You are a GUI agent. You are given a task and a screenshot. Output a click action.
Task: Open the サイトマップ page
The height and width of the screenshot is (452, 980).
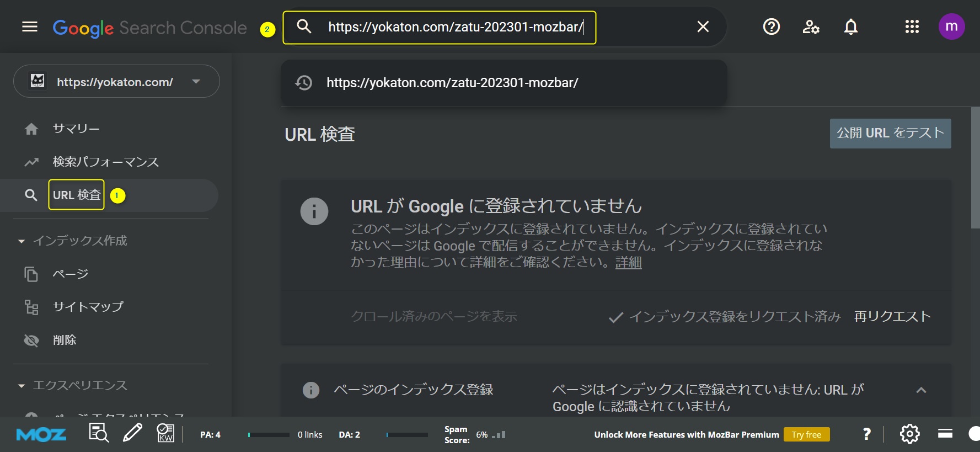point(88,307)
